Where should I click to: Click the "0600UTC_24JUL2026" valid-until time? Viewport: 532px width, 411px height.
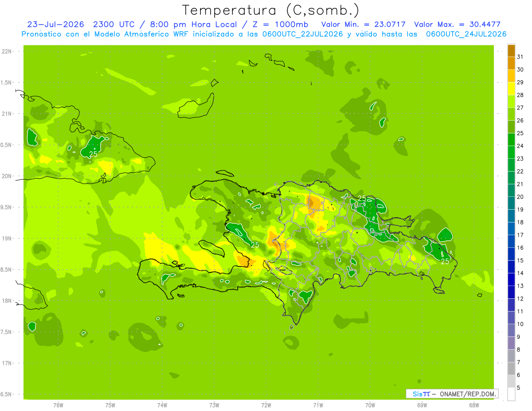click(x=466, y=34)
